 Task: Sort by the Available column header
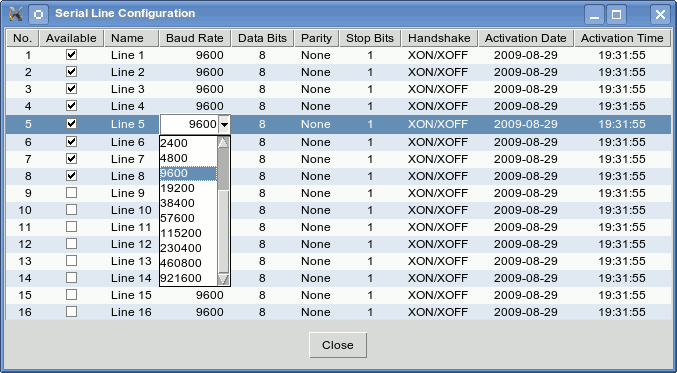coord(71,38)
